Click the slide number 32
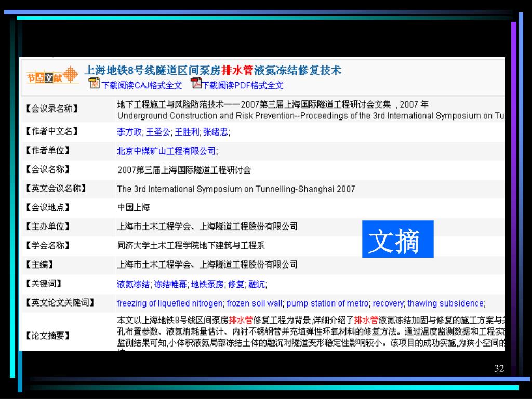The height and width of the screenshot is (399, 532). pyautogui.click(x=499, y=368)
